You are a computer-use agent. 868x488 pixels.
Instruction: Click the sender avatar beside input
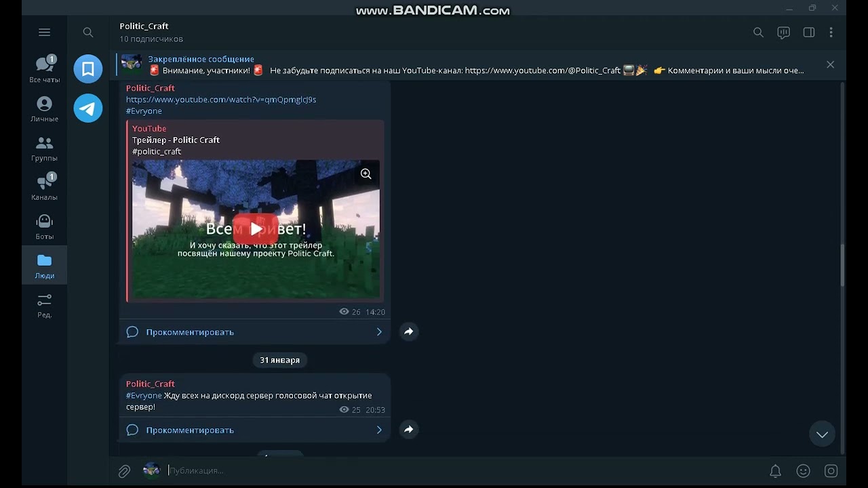coord(151,470)
